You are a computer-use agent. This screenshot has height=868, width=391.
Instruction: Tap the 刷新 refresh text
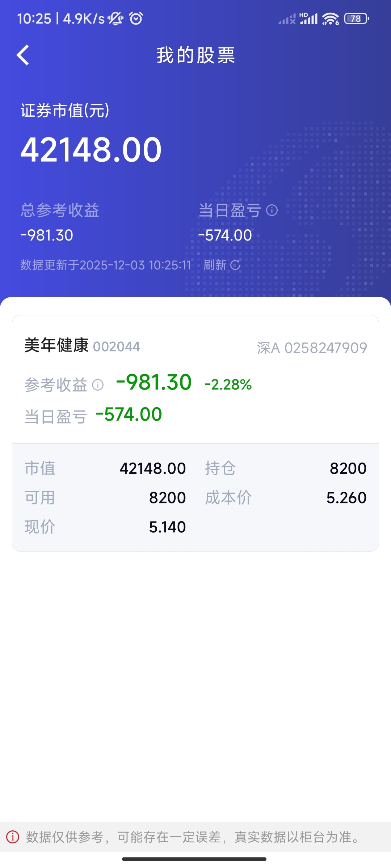pos(215,265)
